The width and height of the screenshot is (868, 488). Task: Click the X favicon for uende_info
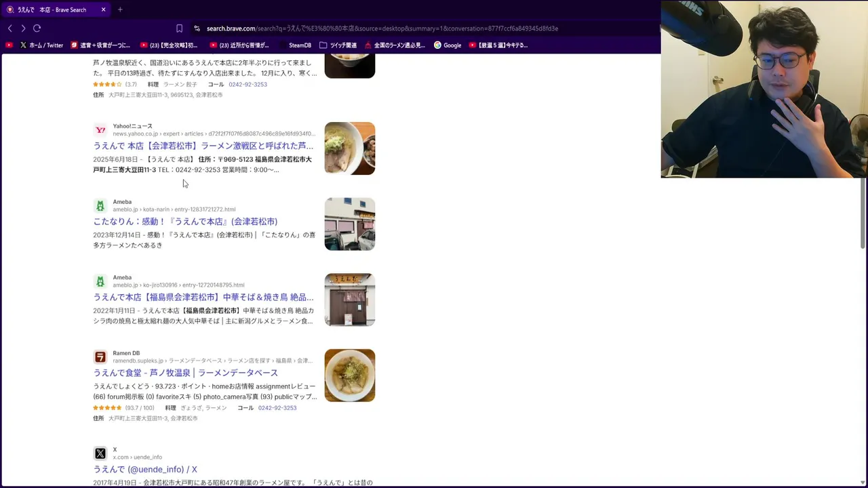pyautogui.click(x=100, y=453)
